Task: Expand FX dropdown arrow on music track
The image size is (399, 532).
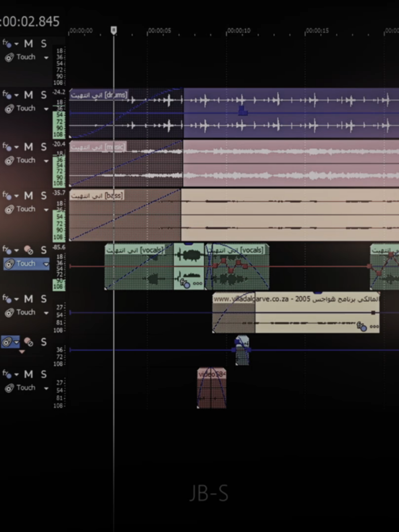Action: click(16, 147)
